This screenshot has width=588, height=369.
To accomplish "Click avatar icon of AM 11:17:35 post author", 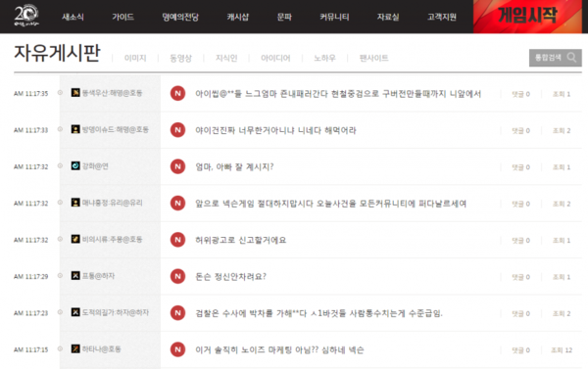I will [x=75, y=93].
